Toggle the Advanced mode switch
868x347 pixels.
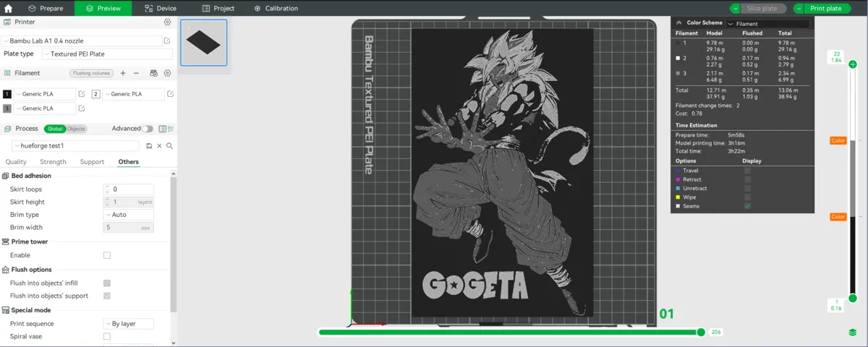tap(148, 129)
